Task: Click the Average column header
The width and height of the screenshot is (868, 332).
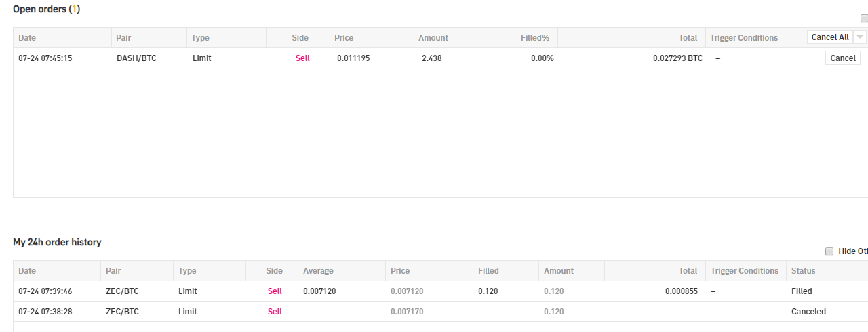Action: tap(318, 271)
